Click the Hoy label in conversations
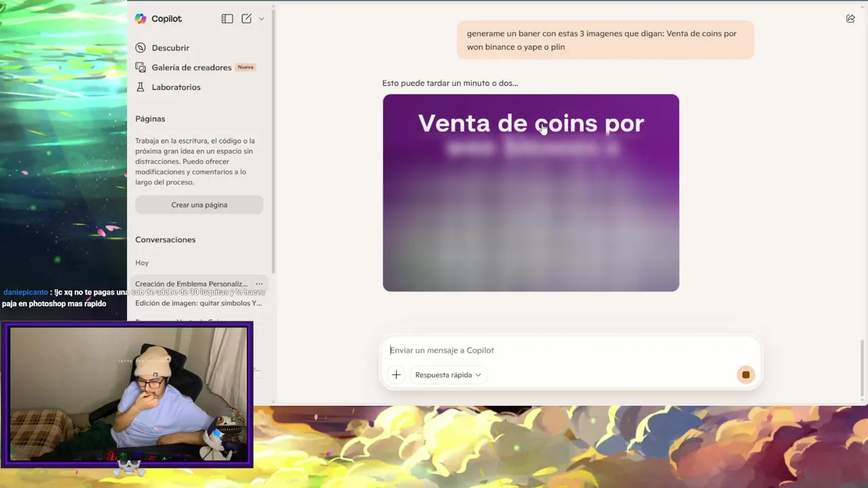The width and height of the screenshot is (868, 488). point(142,263)
